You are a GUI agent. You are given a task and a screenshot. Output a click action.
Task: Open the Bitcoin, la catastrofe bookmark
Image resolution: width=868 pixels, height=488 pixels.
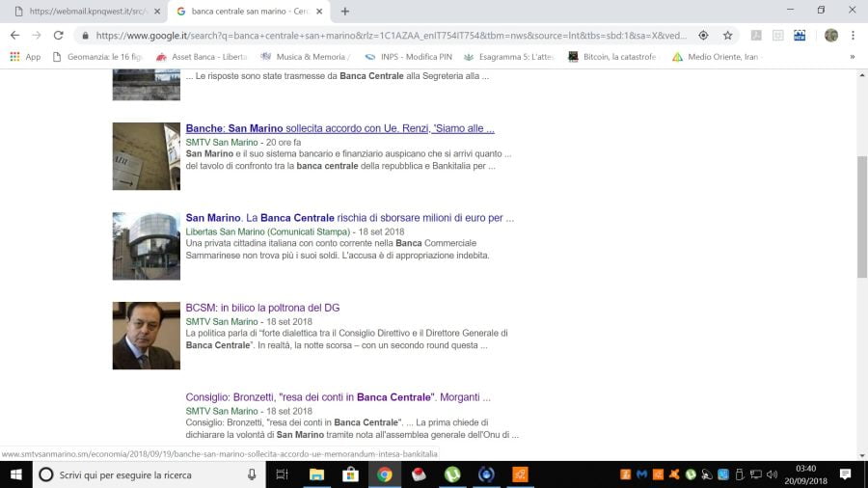[612, 57]
